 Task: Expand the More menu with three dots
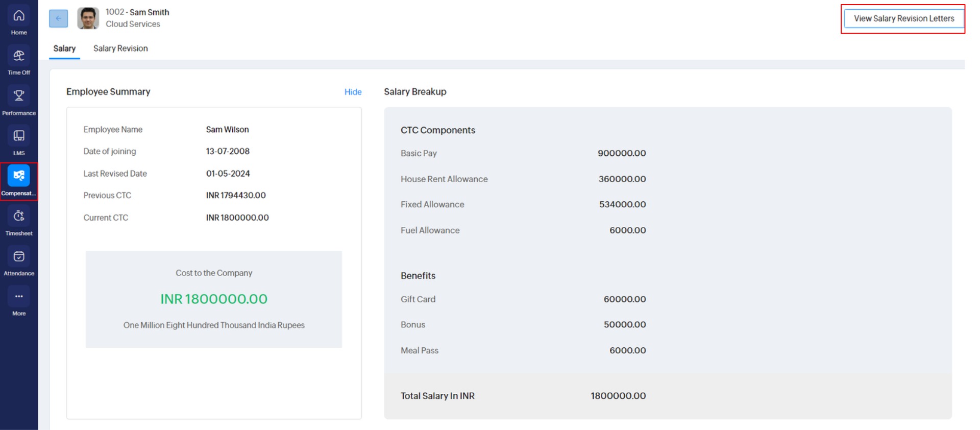point(19,297)
